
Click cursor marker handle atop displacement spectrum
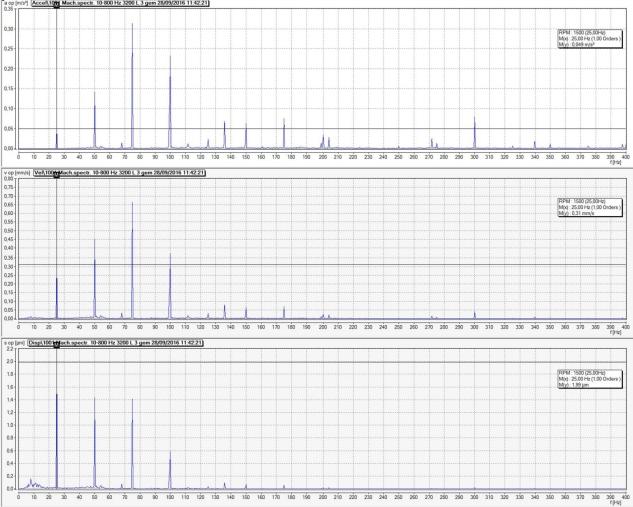(57, 344)
